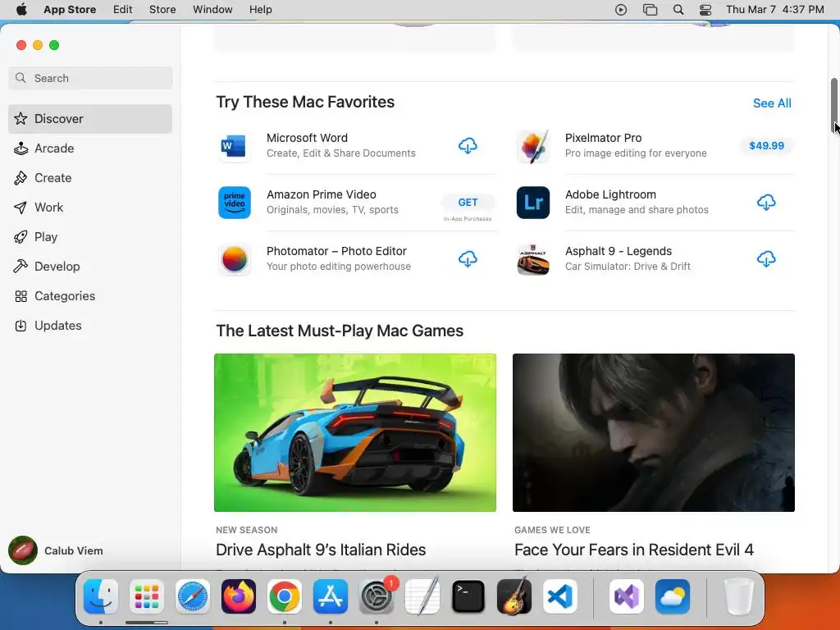The width and height of the screenshot is (840, 630).
Task: Open the Edit menu
Action: (123, 10)
